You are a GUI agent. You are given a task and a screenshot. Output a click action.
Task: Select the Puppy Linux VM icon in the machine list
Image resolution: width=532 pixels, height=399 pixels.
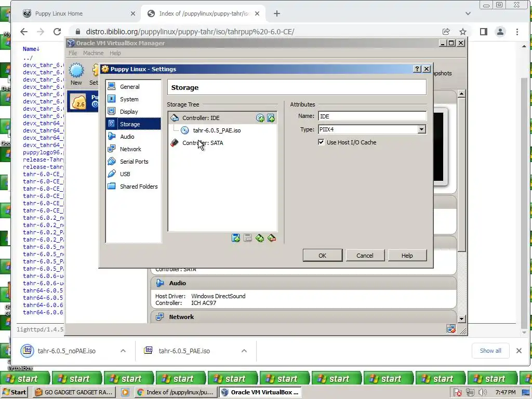point(78,101)
